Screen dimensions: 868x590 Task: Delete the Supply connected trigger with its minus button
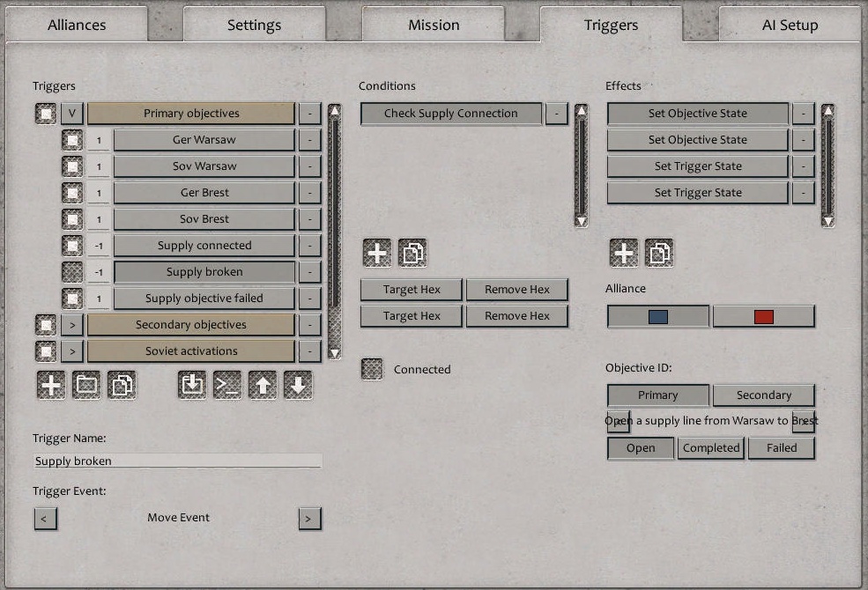point(310,246)
